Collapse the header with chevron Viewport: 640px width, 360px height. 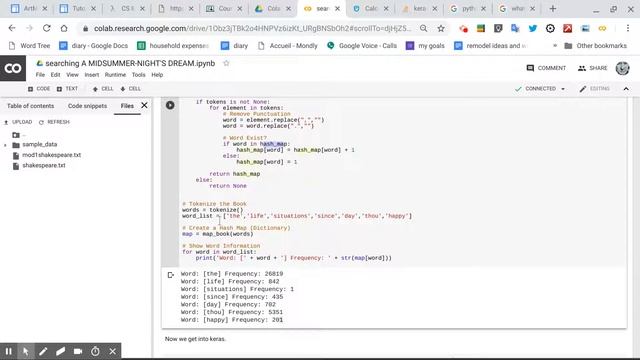click(x=626, y=89)
